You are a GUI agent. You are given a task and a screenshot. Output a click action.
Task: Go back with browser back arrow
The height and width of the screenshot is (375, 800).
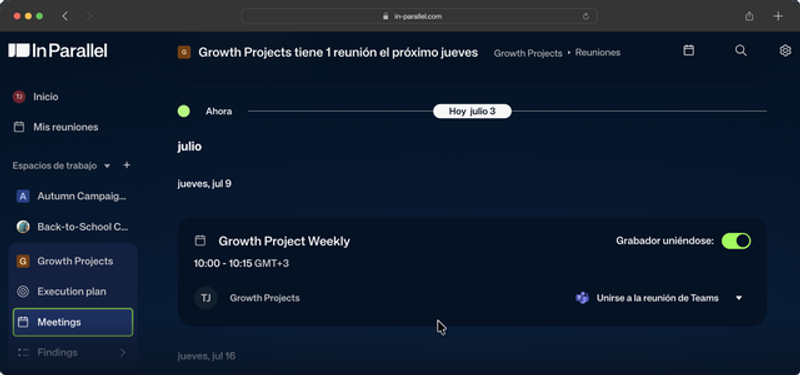(65, 16)
